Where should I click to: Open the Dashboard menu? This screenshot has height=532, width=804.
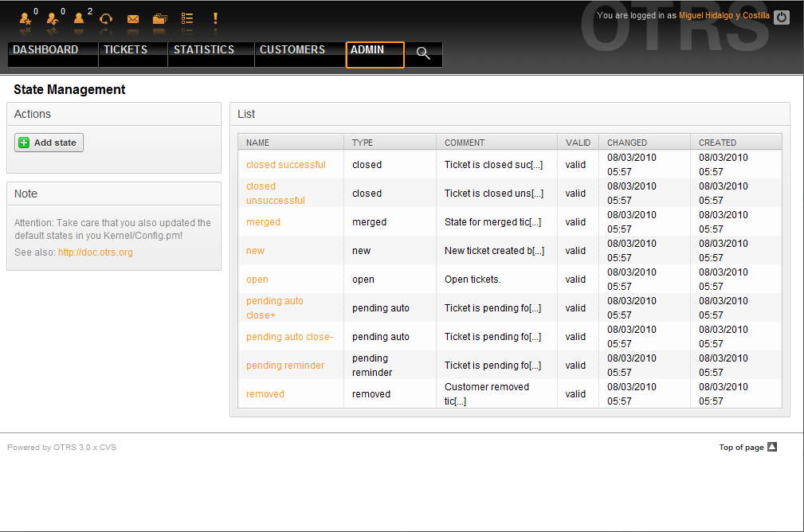[x=46, y=50]
